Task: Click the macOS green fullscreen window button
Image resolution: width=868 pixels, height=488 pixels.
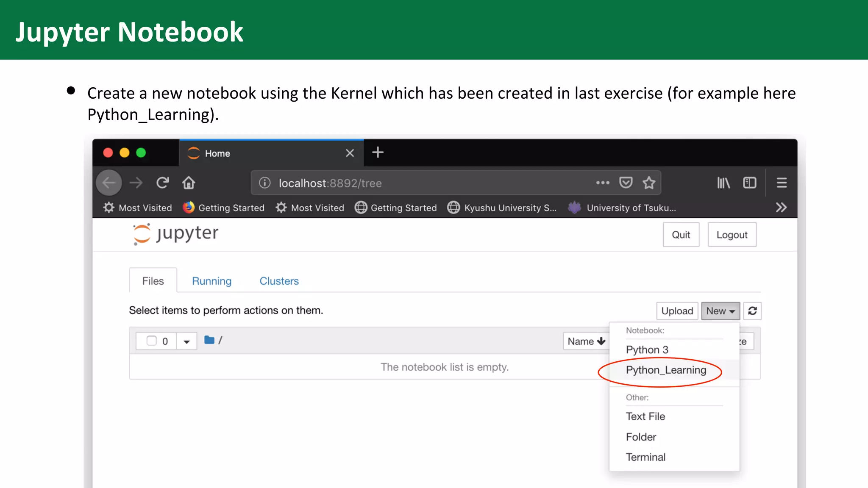Action: click(x=141, y=152)
